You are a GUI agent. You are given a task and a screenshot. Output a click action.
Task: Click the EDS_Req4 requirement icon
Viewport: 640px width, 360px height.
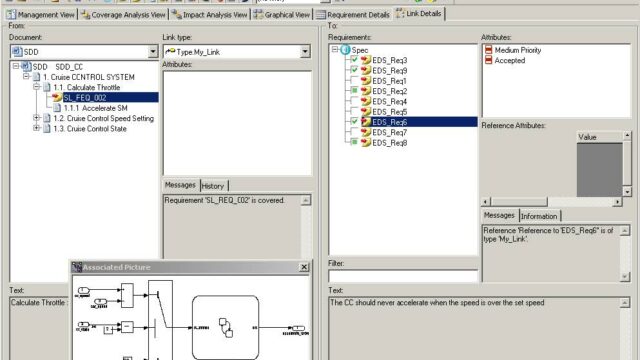[366, 101]
